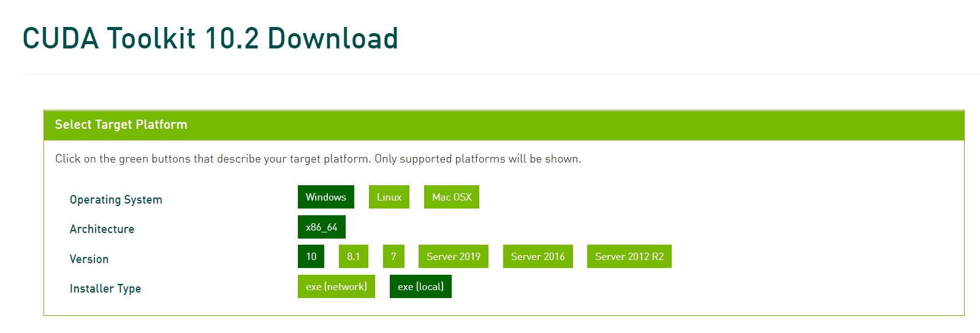Select exe (local) installer type
Image resolution: width=980 pixels, height=333 pixels.
coord(420,286)
